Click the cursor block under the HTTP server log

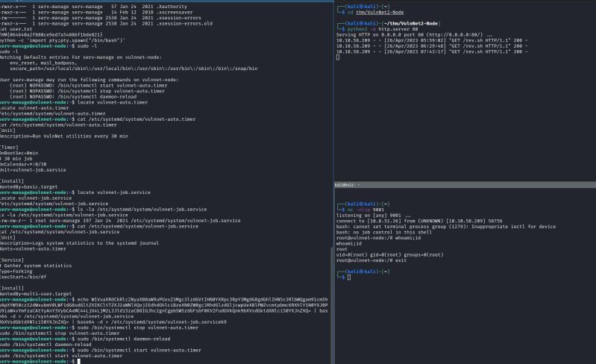click(x=337, y=57)
